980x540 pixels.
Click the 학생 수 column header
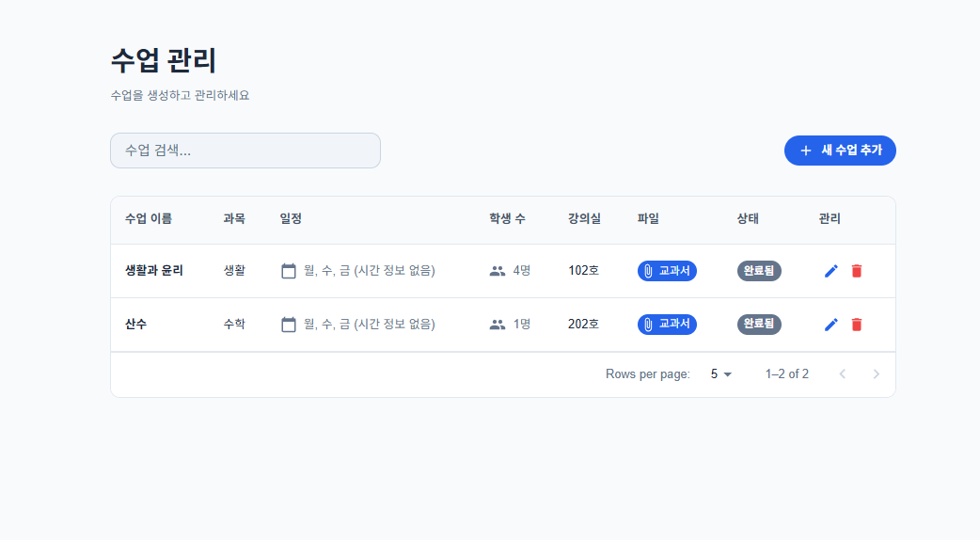coord(507,219)
